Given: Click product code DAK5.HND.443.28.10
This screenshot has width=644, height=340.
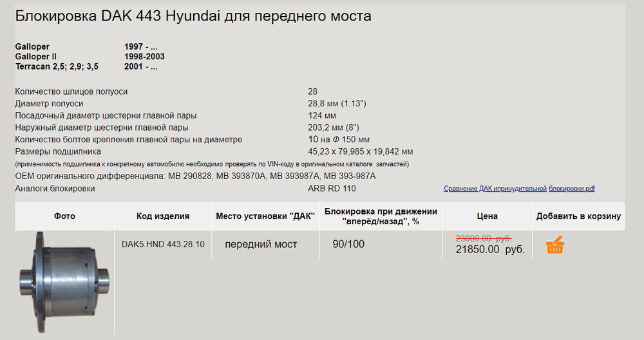Looking at the screenshot, I should pos(163,245).
